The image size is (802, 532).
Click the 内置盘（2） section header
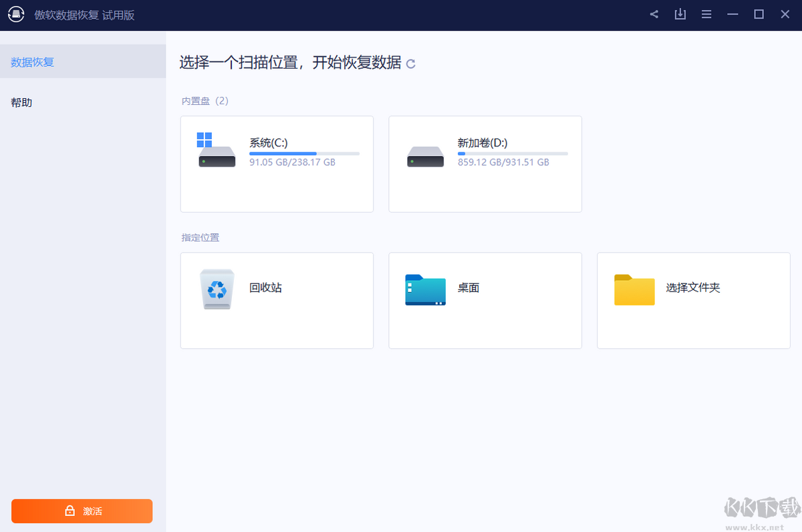205,101
